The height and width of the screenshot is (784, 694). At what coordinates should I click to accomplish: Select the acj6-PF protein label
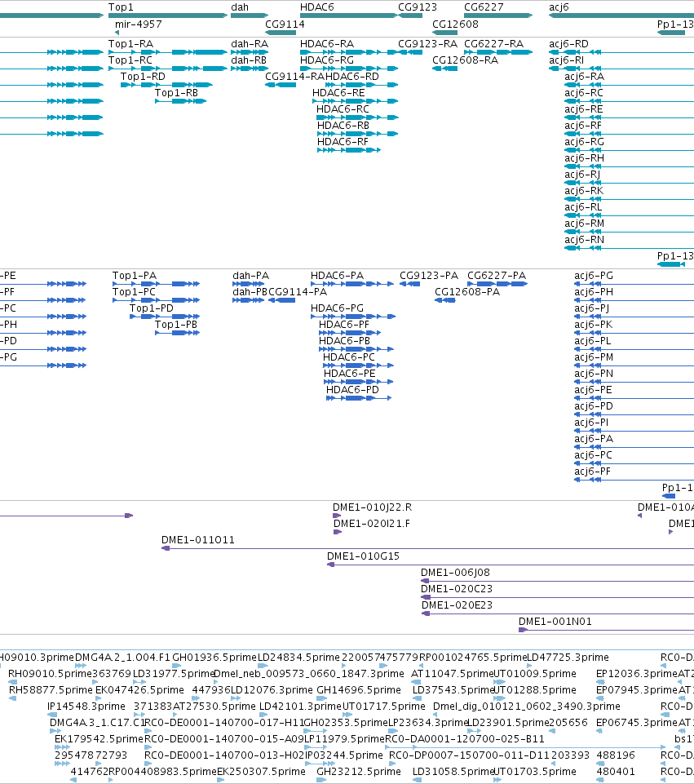coord(593,471)
